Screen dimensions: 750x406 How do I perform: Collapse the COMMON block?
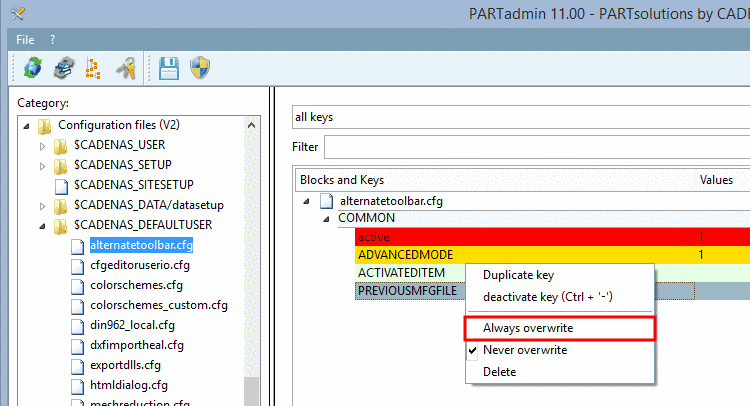(x=326, y=219)
